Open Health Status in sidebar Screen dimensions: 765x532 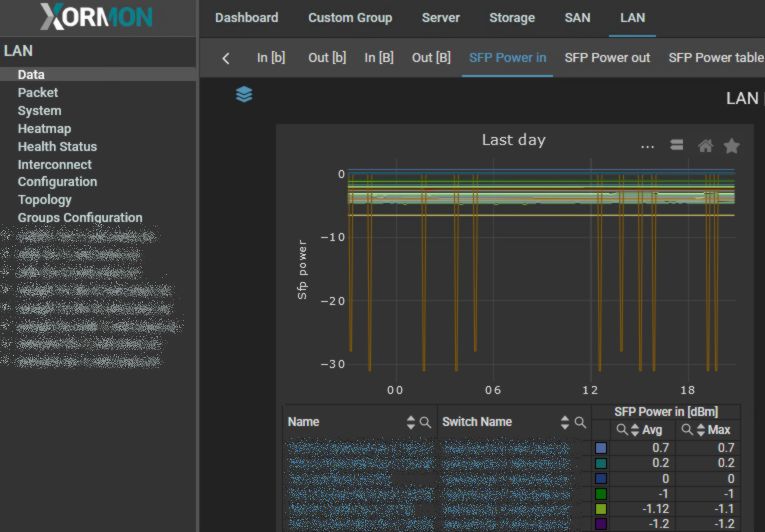pyautogui.click(x=57, y=147)
